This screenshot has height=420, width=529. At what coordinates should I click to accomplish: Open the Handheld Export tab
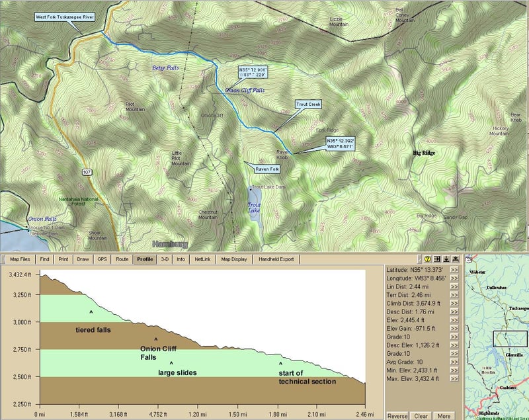276,259
